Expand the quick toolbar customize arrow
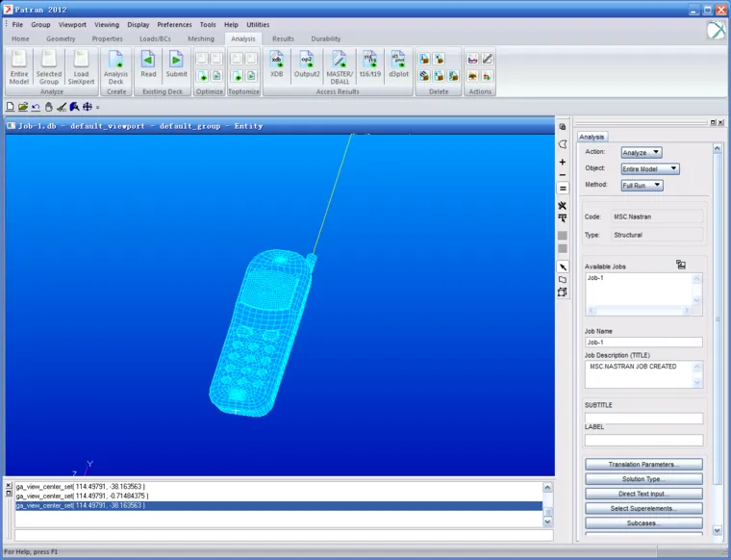 click(x=97, y=107)
